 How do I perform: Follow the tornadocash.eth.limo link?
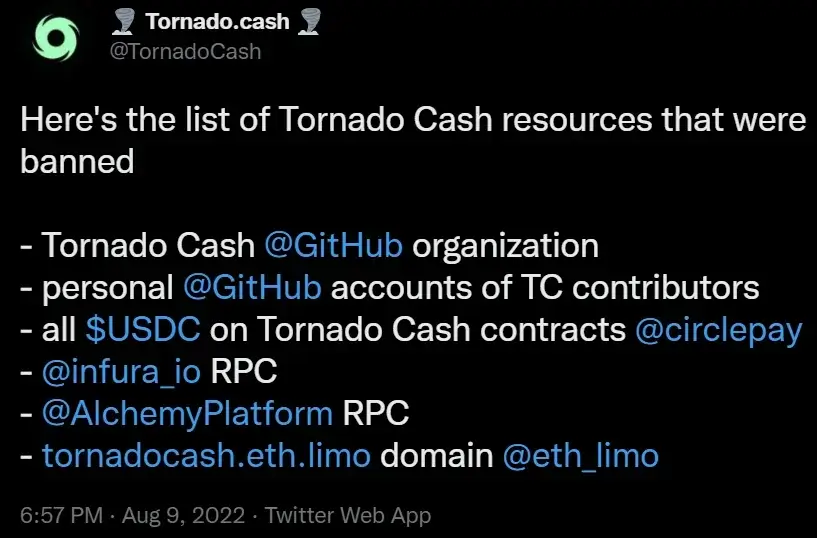pyautogui.click(x=207, y=456)
